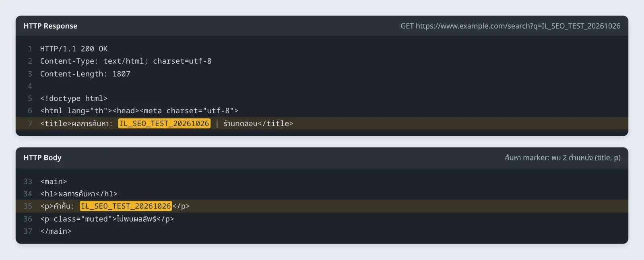The width and height of the screenshot is (644, 260).
Task: Click the marker search summary text
Action: coord(563,158)
